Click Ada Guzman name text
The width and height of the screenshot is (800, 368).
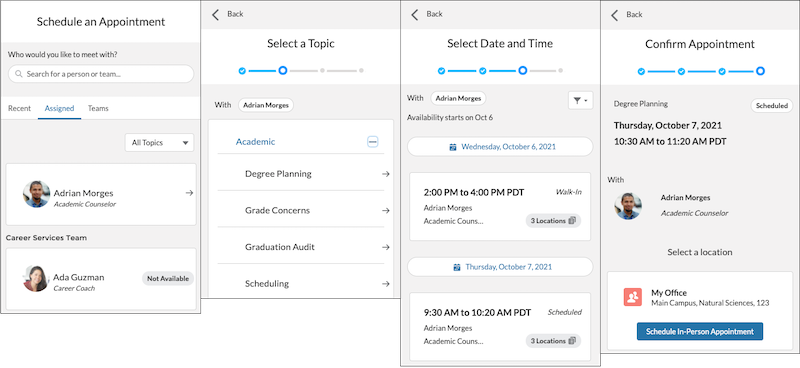tap(79, 277)
